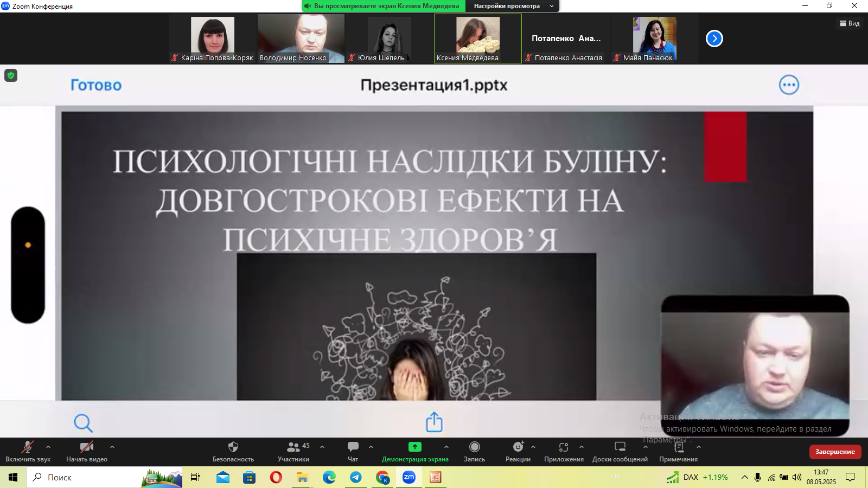The image size is (868, 488).
Task: Open the network Wi-Fi tray icon
Action: click(x=771, y=477)
